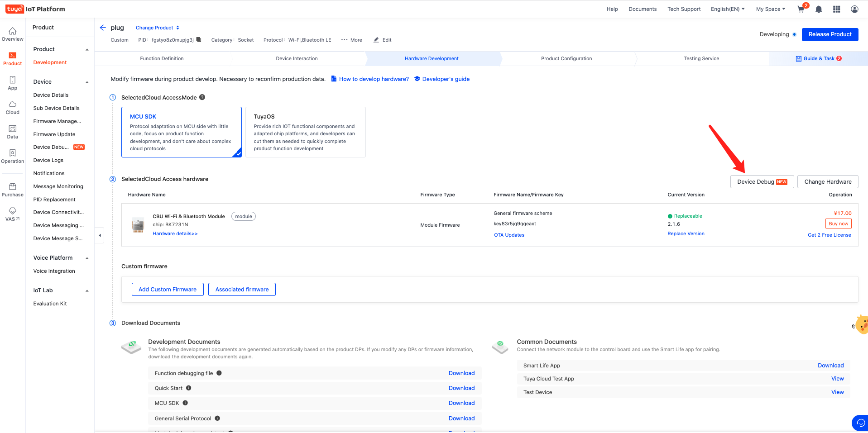Click info icon beside MCU SDK document

tap(185, 403)
